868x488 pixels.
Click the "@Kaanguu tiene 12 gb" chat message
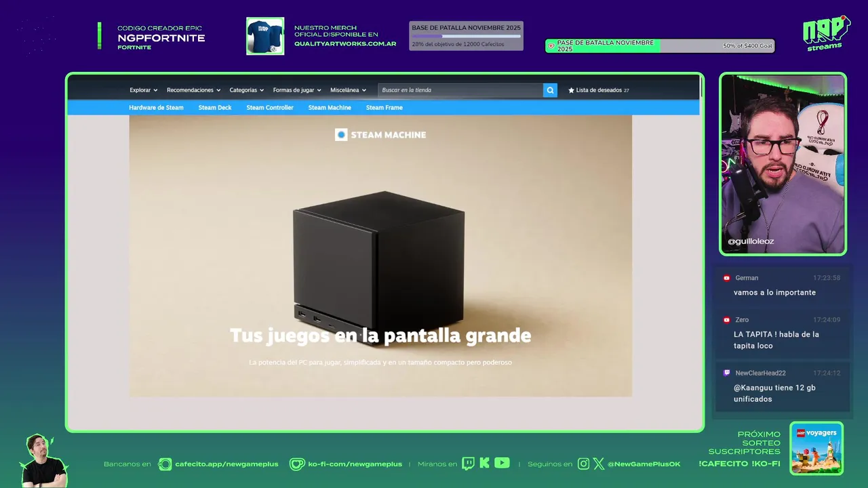tap(774, 394)
